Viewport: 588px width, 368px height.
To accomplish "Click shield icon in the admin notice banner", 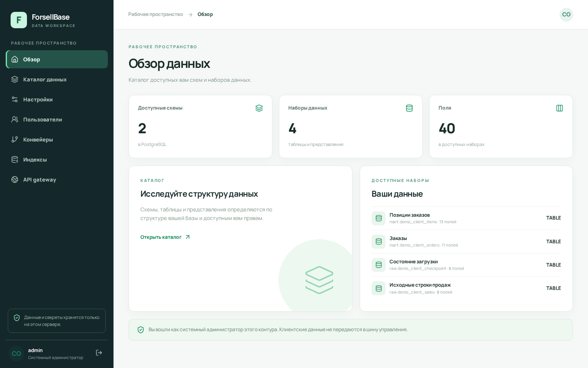I will pyautogui.click(x=141, y=330).
